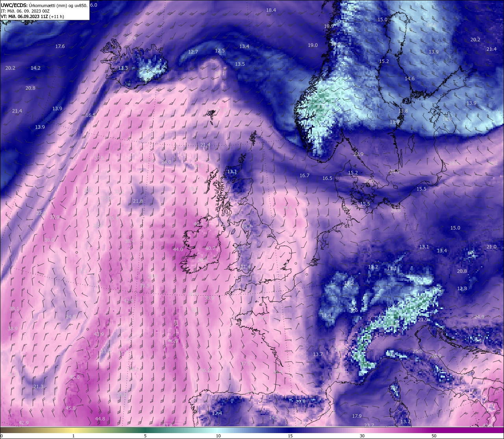Click the VT: Mið. 06.09.2023 11Z line
This screenshot has height=439, width=504.
32,17
